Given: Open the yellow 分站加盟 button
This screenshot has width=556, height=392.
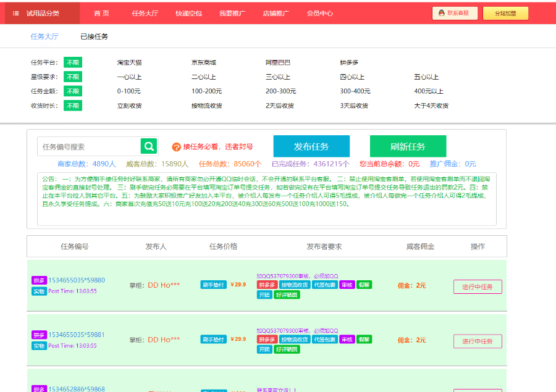Looking at the screenshot, I should point(505,14).
